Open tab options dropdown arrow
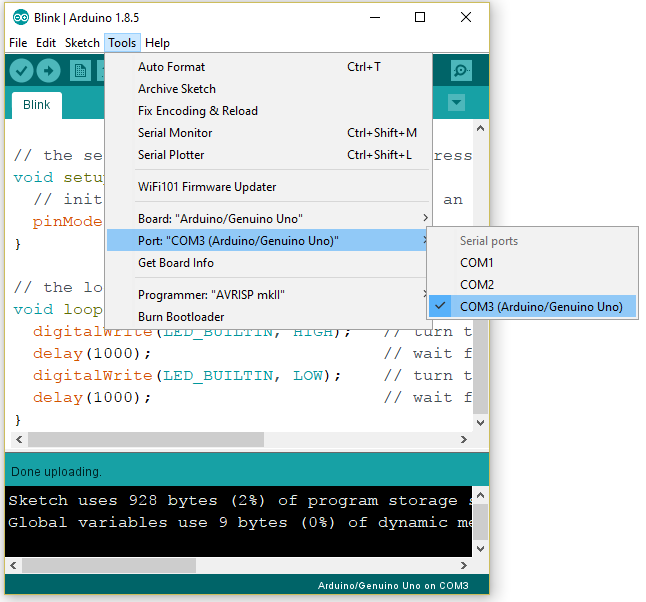Viewport: 646px width, 602px height. 456,102
